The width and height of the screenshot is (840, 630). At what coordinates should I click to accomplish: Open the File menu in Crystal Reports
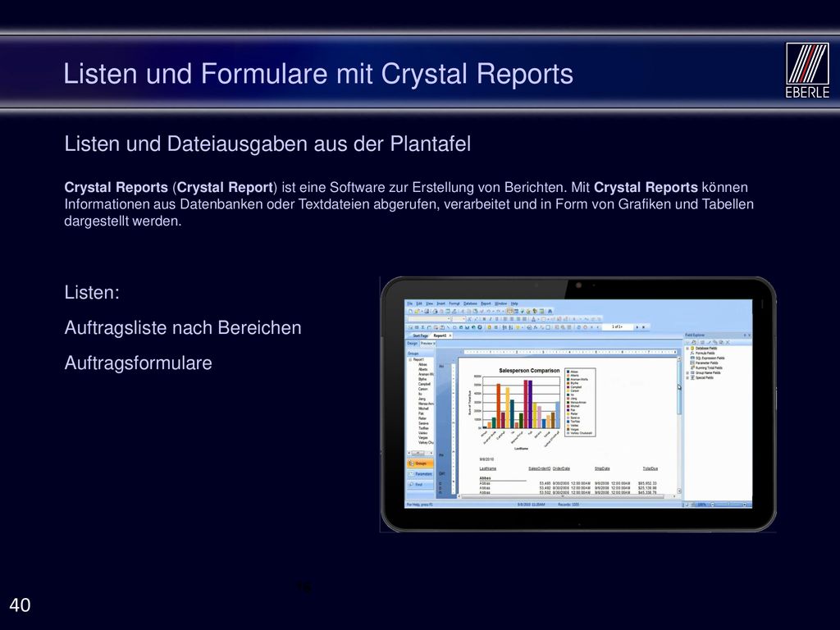click(410, 304)
